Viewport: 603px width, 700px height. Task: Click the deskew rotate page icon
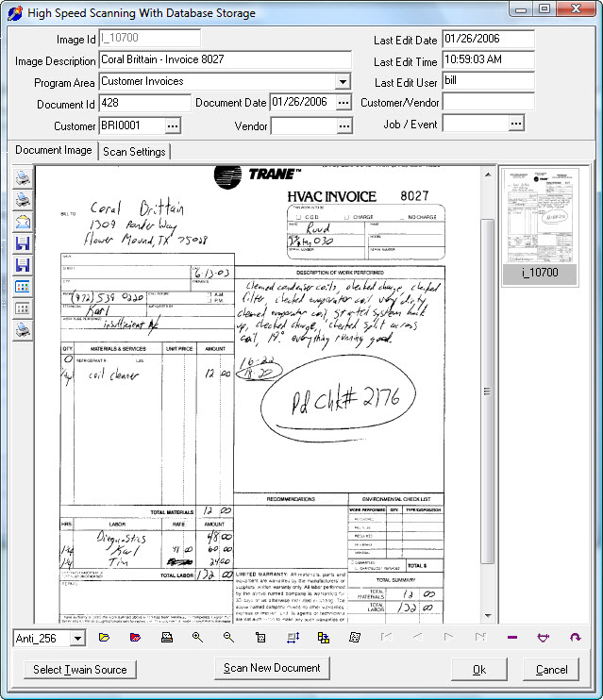pyautogui.click(x=355, y=638)
